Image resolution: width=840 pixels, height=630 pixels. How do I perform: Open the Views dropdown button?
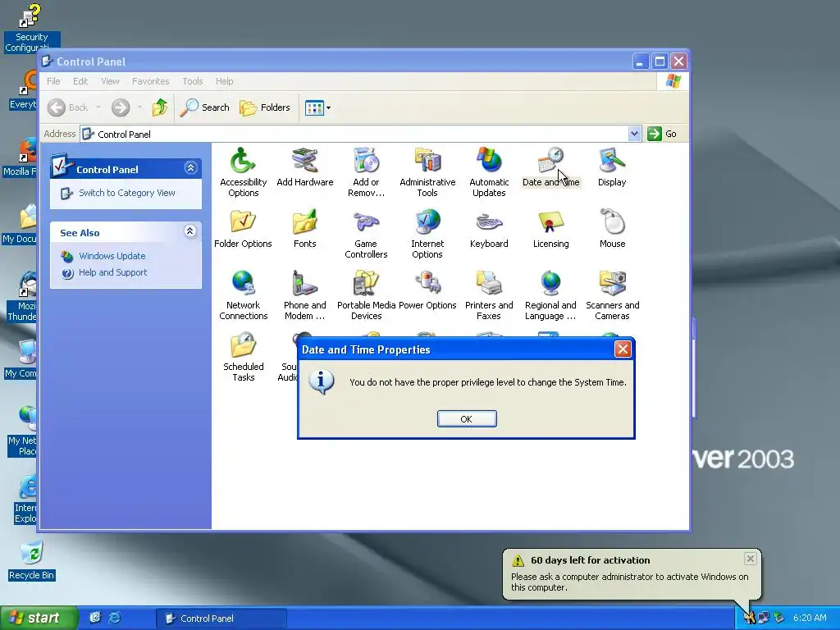317,107
